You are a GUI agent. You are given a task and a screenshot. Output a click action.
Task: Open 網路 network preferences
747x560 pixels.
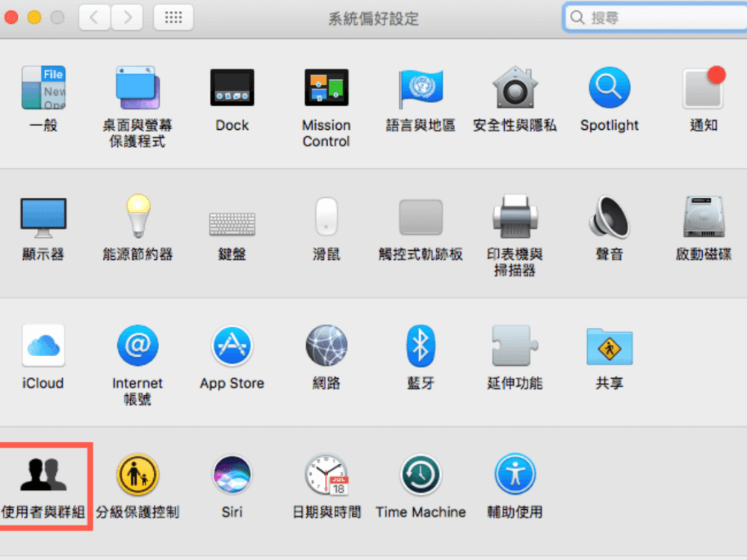[x=326, y=346]
